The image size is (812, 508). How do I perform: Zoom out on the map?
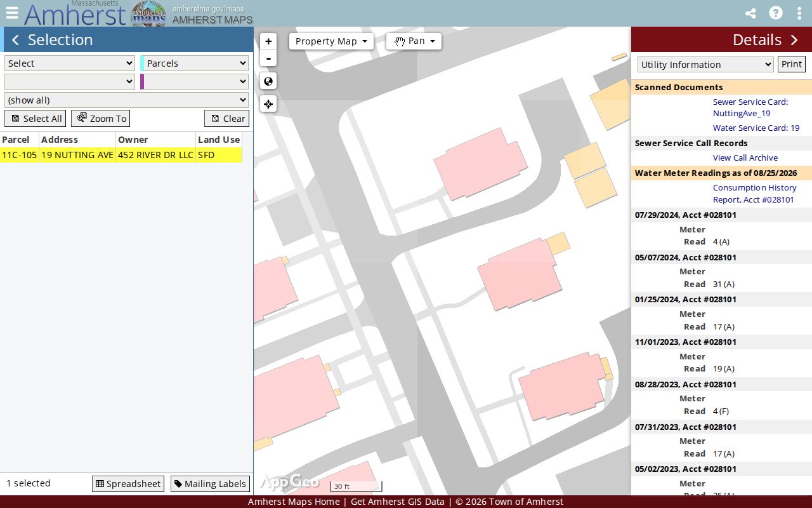point(268,58)
